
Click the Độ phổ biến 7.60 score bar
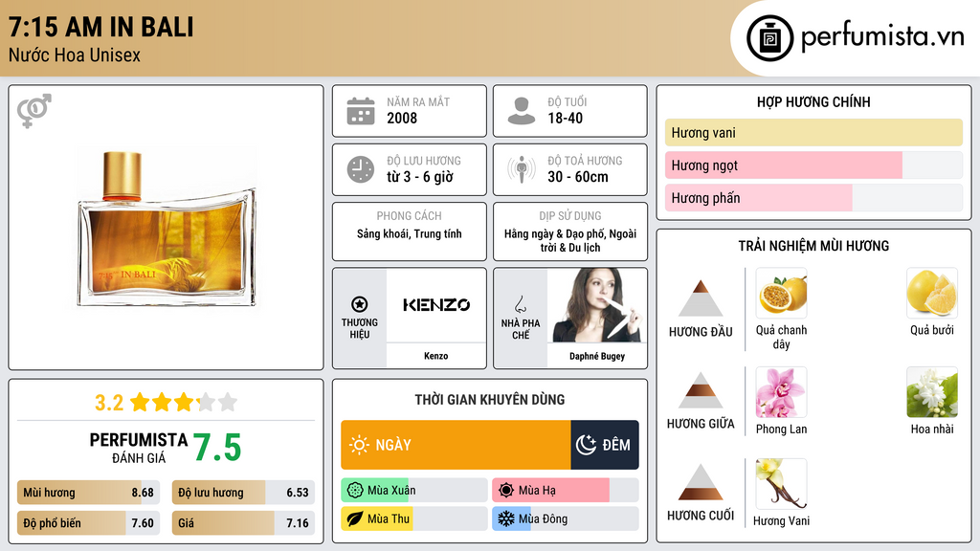pos(89,523)
